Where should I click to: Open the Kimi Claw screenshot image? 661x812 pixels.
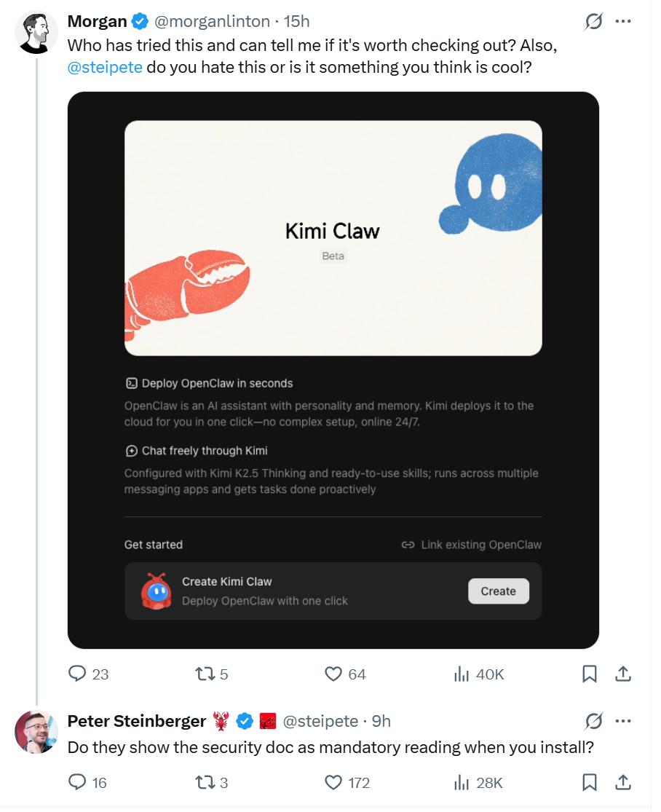pos(333,370)
